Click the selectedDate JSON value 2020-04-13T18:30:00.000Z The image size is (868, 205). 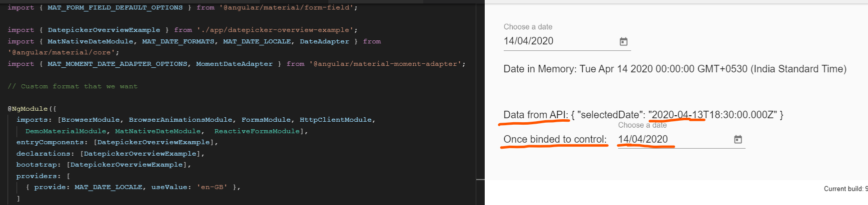coord(713,115)
